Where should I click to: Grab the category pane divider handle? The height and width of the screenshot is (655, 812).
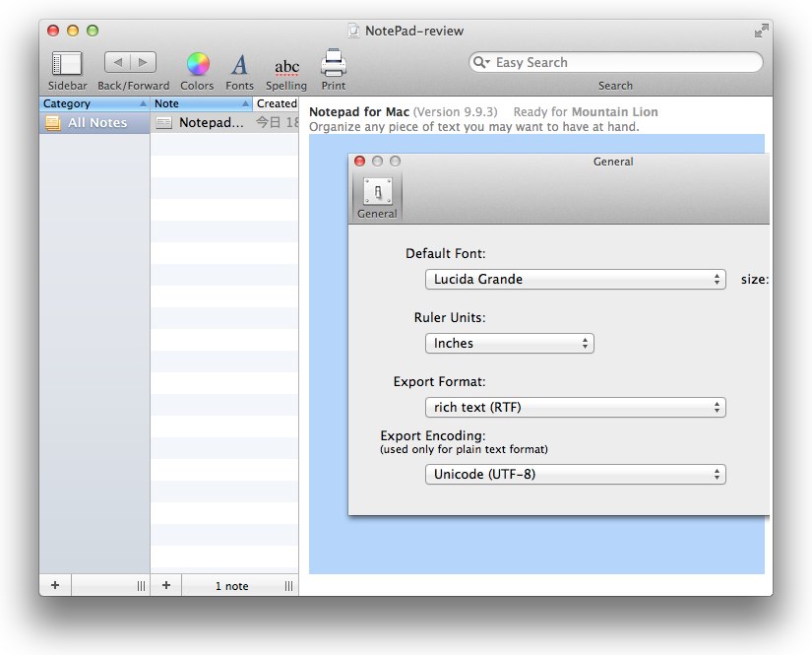(x=141, y=586)
